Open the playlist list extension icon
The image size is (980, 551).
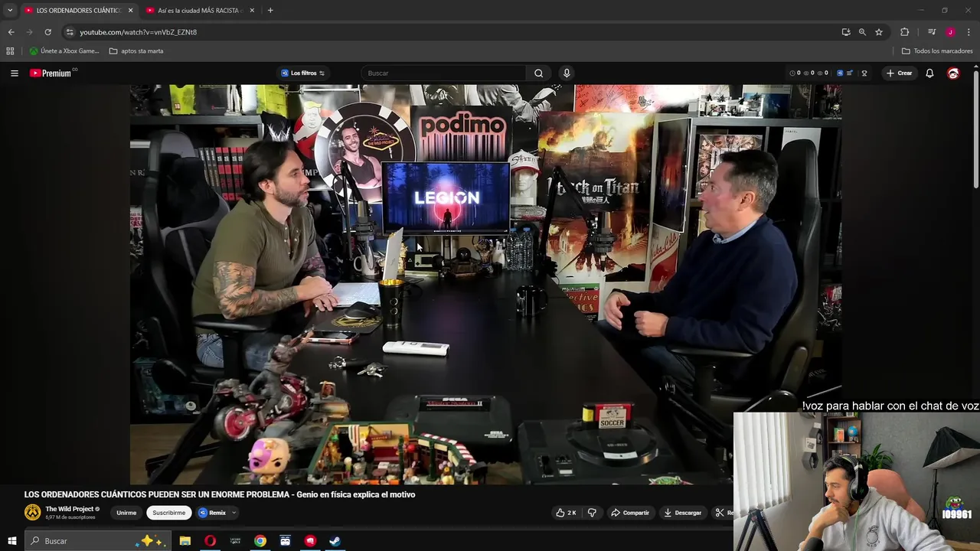click(850, 73)
